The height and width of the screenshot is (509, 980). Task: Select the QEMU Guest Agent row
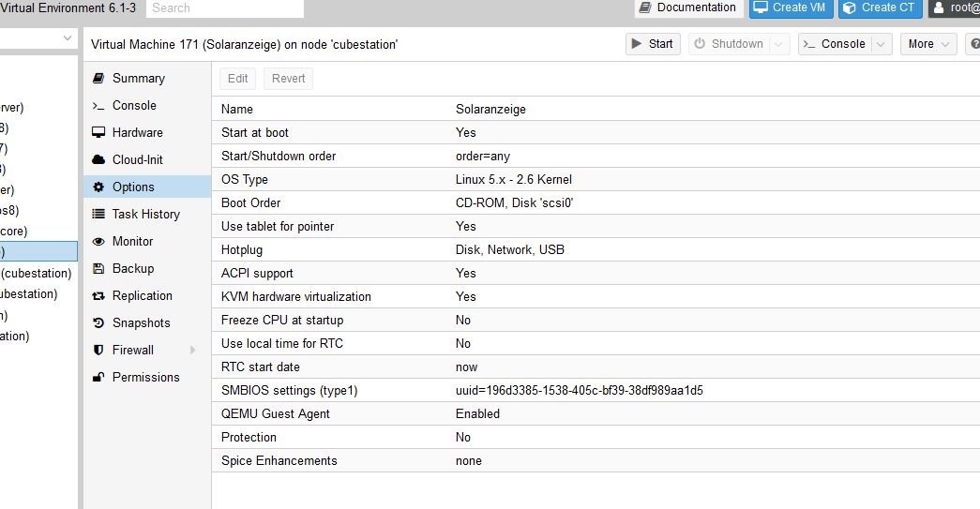[x=596, y=413]
